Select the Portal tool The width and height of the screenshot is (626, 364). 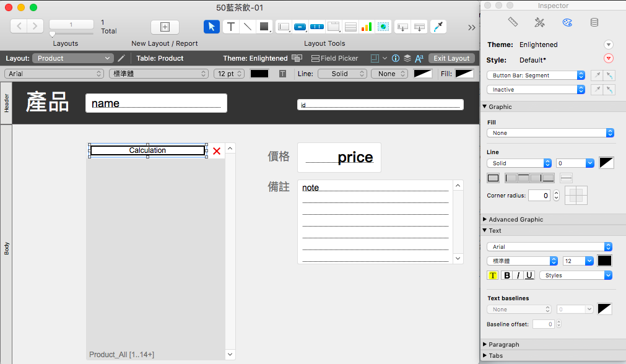[350, 27]
